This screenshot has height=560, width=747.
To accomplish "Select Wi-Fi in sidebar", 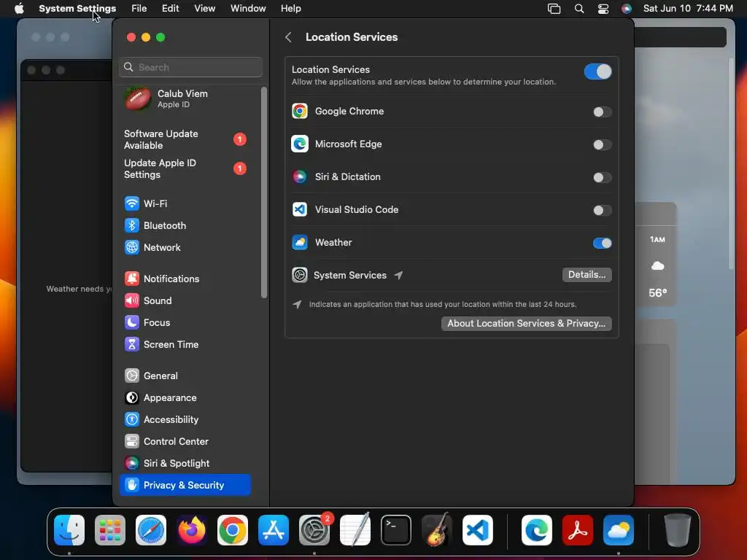I will 185,204.
